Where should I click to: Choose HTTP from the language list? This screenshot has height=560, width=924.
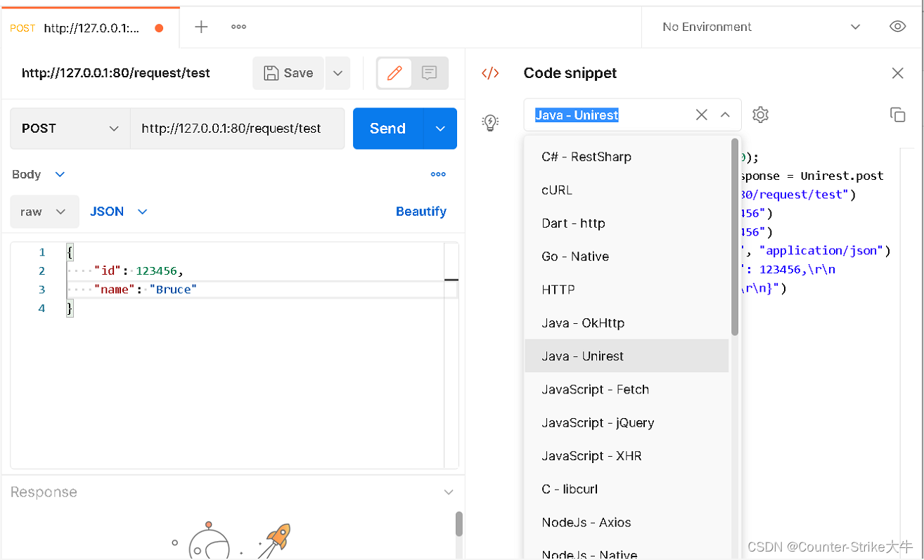pos(627,289)
